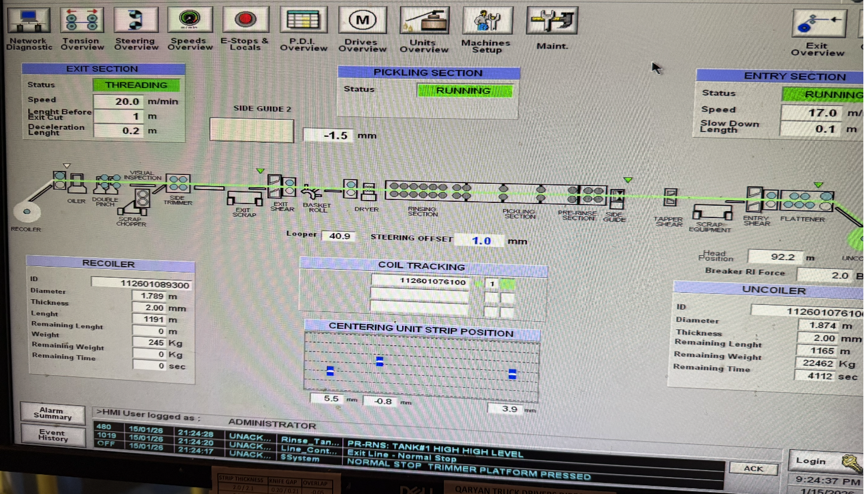Select the Side Trimmer unit symbol
Image resolution: width=868 pixels, height=494 pixels.
click(178, 184)
